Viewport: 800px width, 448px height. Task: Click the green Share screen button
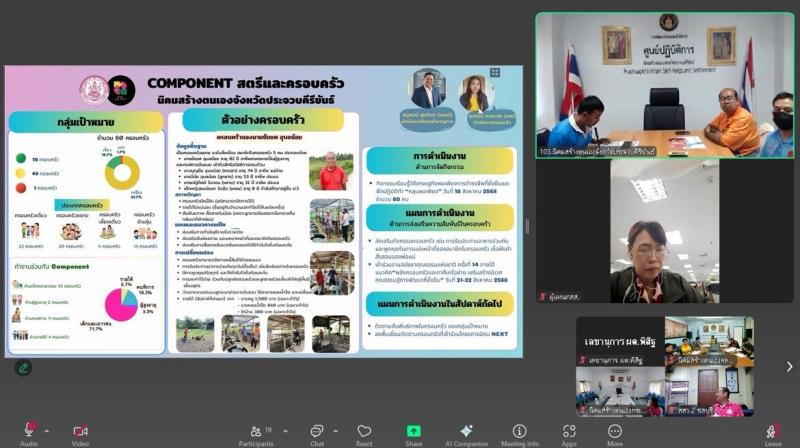pos(413,431)
